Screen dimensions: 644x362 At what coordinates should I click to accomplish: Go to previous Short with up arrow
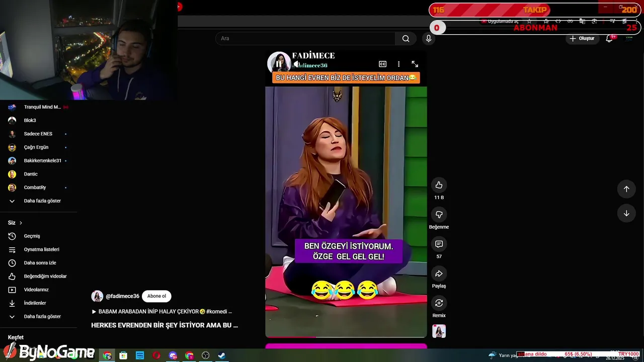(626, 189)
